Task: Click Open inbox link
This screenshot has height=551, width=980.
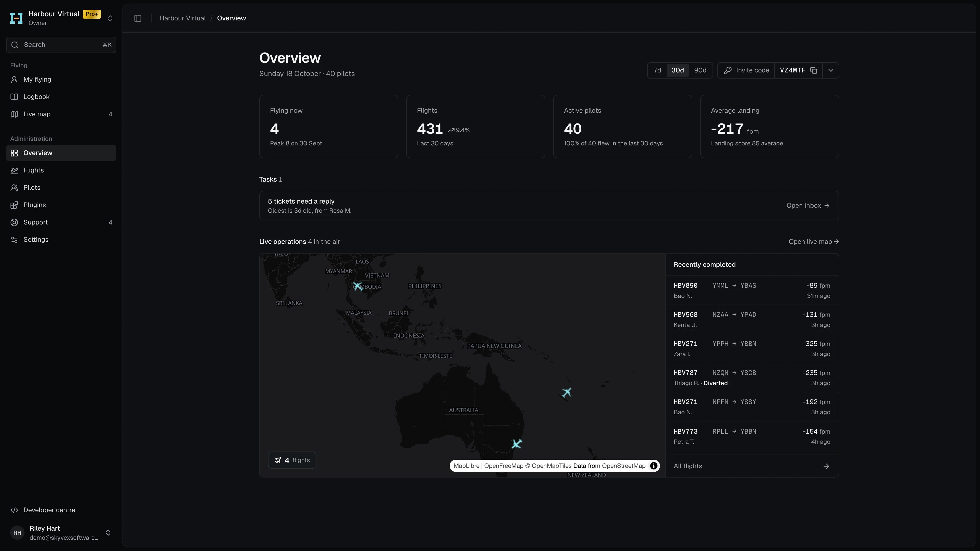Action: coord(808,205)
